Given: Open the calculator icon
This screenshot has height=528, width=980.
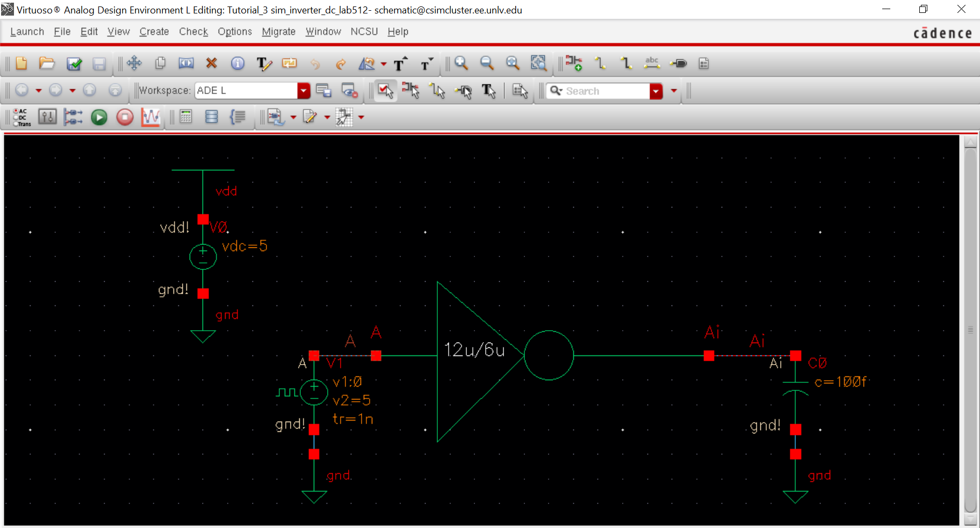Looking at the screenshot, I should [x=186, y=117].
